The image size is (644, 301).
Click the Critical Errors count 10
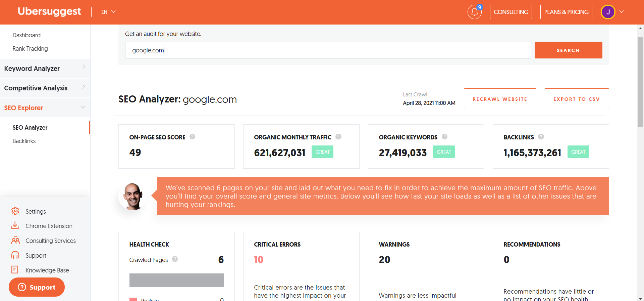click(x=259, y=260)
